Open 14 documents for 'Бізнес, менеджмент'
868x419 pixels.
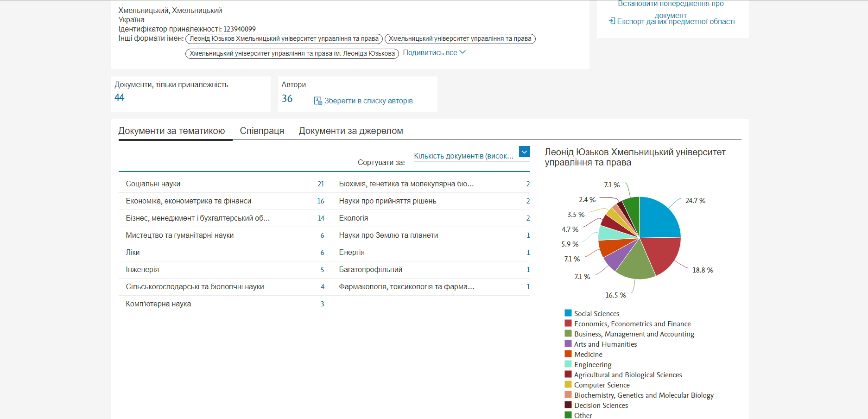(x=321, y=218)
